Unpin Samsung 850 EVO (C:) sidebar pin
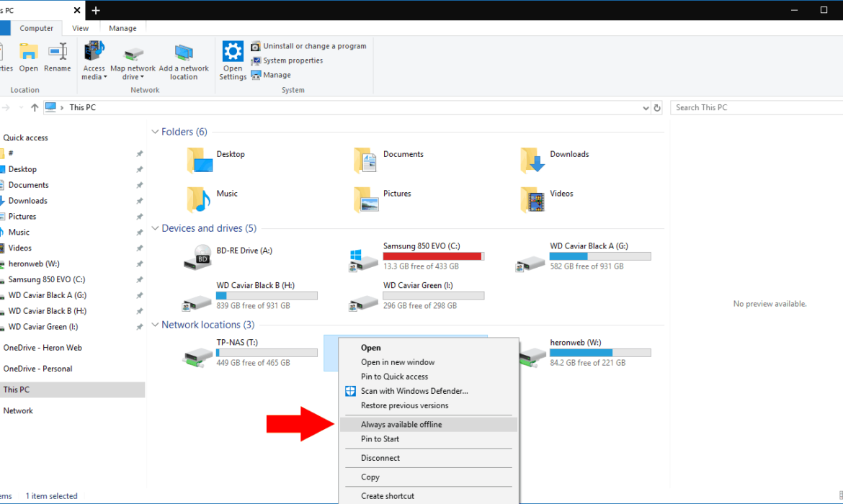This screenshot has width=843, height=504. (139, 279)
